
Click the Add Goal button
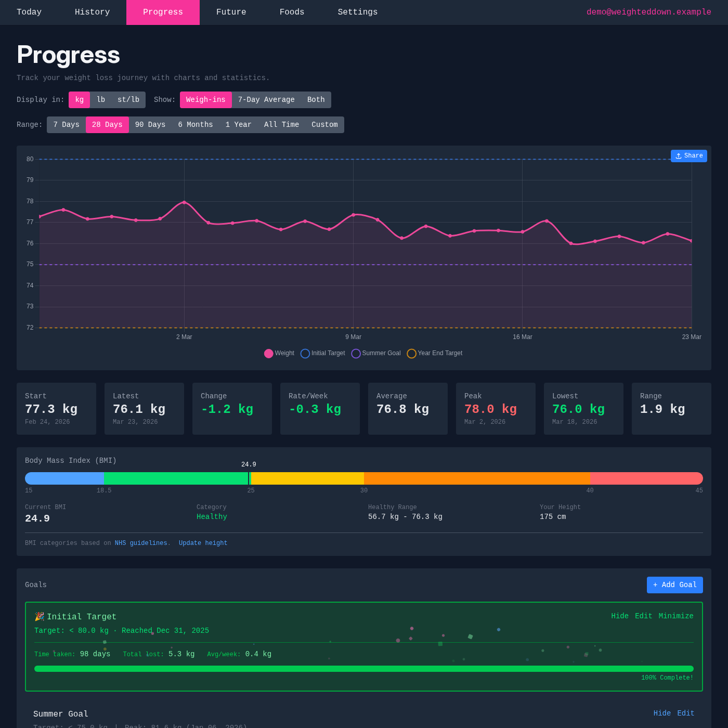point(674,584)
